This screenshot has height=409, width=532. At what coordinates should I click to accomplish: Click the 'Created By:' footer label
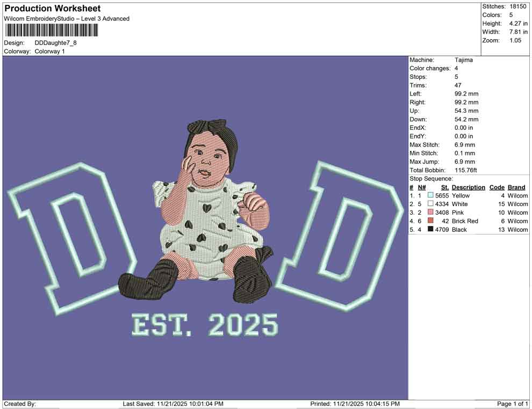tap(20, 404)
